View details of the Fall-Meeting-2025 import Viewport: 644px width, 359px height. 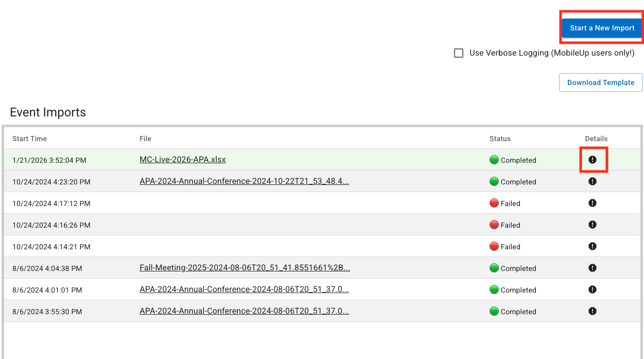pos(593,268)
